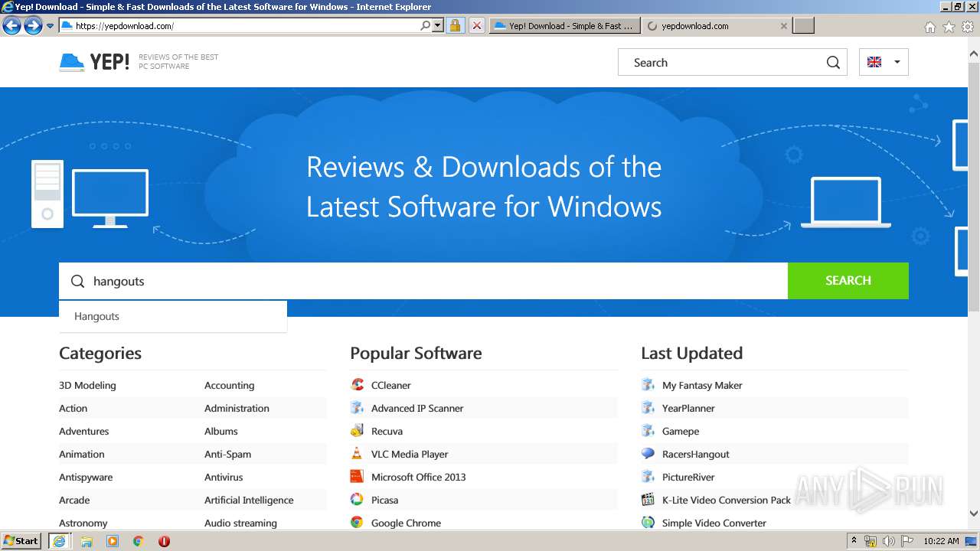980x551 pixels.
Task: Click the taskbar clock 10:22 AM
Action: click(x=941, y=541)
